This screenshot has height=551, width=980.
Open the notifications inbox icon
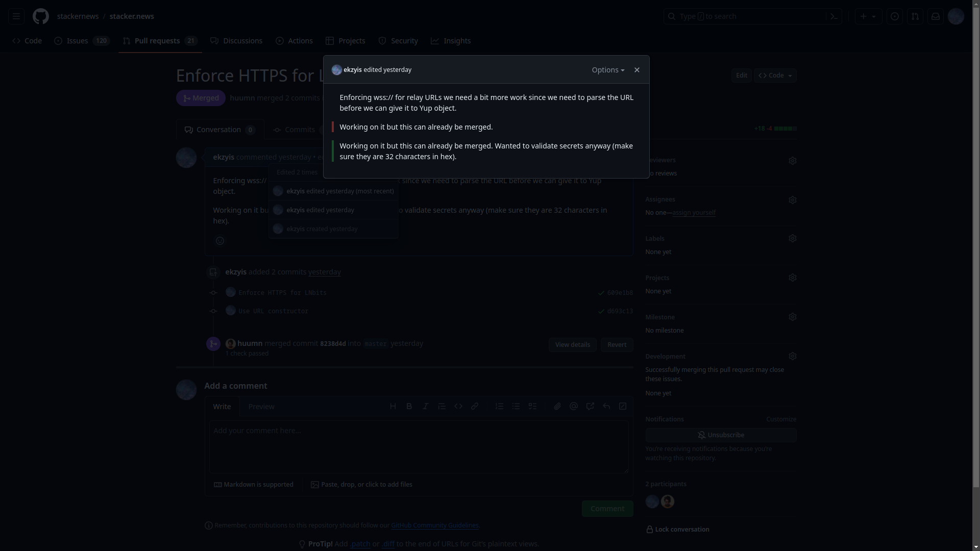935,16
